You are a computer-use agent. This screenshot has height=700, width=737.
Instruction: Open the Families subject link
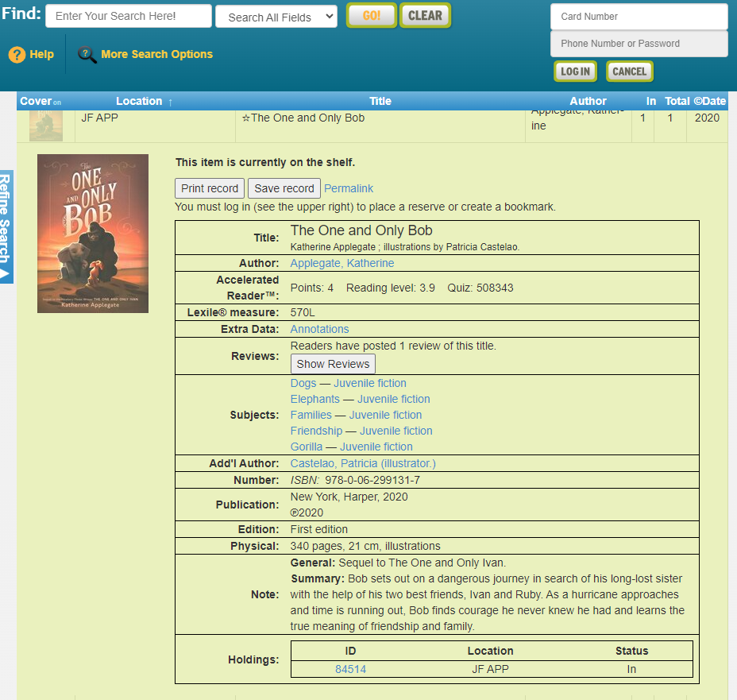pos(311,415)
